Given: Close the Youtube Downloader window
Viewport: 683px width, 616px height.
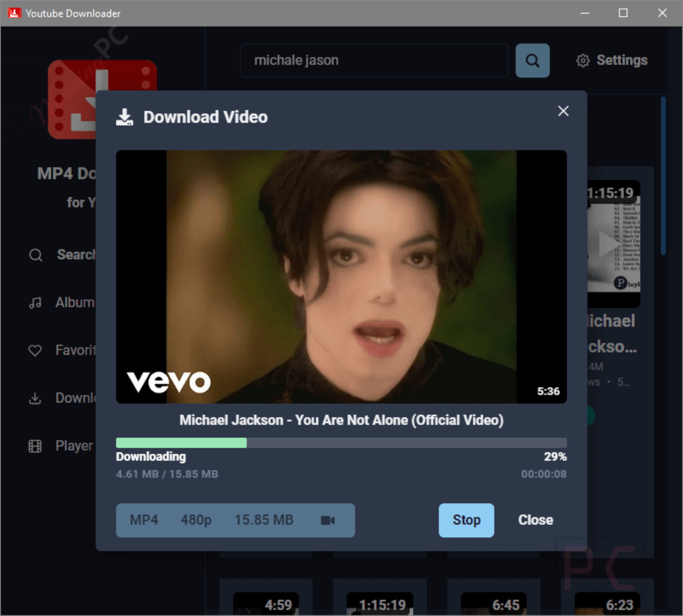Looking at the screenshot, I should (x=662, y=13).
